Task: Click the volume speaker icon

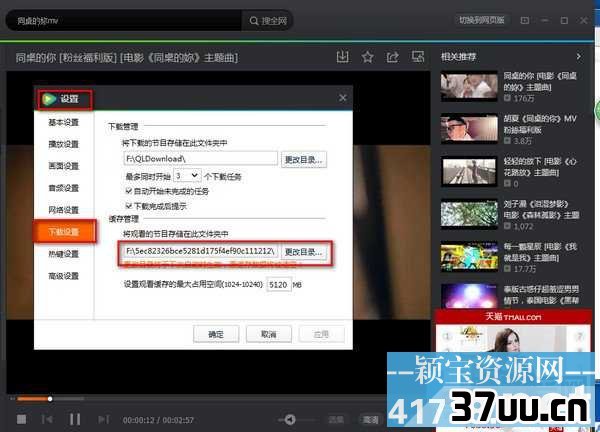Action: point(290,420)
